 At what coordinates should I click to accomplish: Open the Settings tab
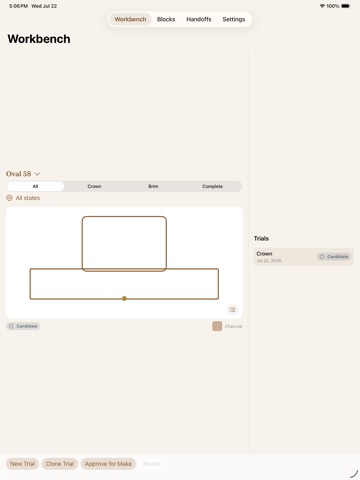pos(234,19)
